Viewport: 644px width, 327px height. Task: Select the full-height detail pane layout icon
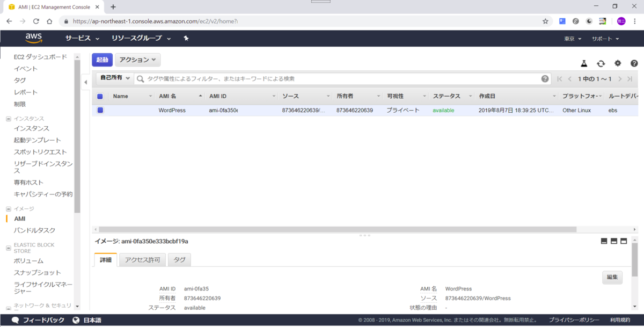(624, 241)
